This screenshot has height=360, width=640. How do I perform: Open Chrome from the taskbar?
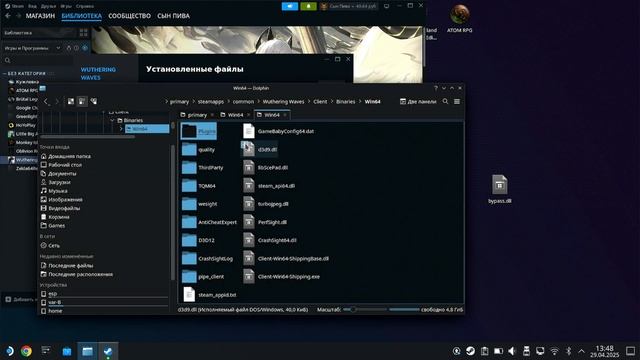27,351
